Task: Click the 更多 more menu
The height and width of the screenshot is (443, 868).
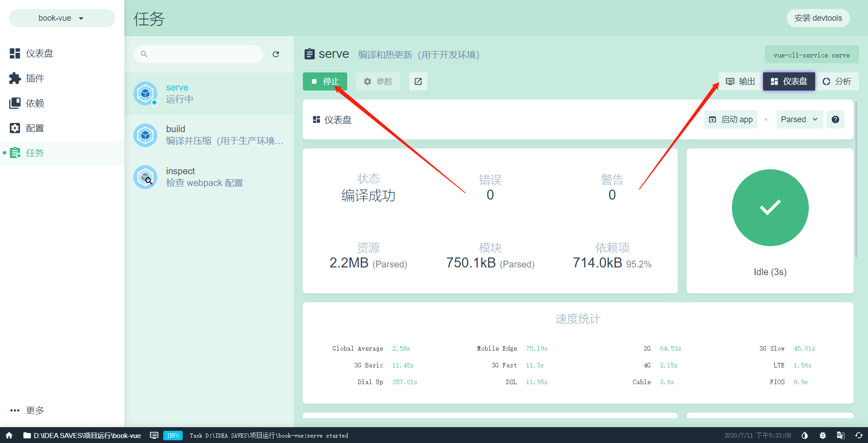Action: coord(62,410)
